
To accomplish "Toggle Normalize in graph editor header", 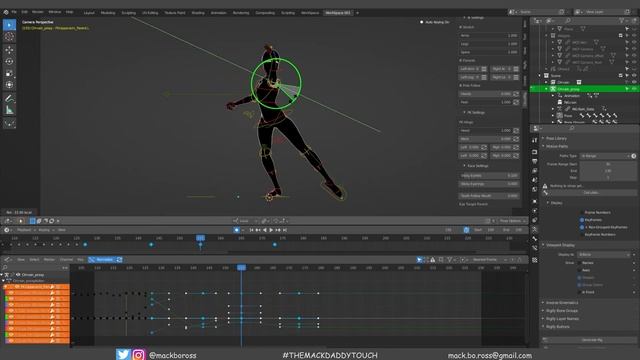I will point(101,260).
